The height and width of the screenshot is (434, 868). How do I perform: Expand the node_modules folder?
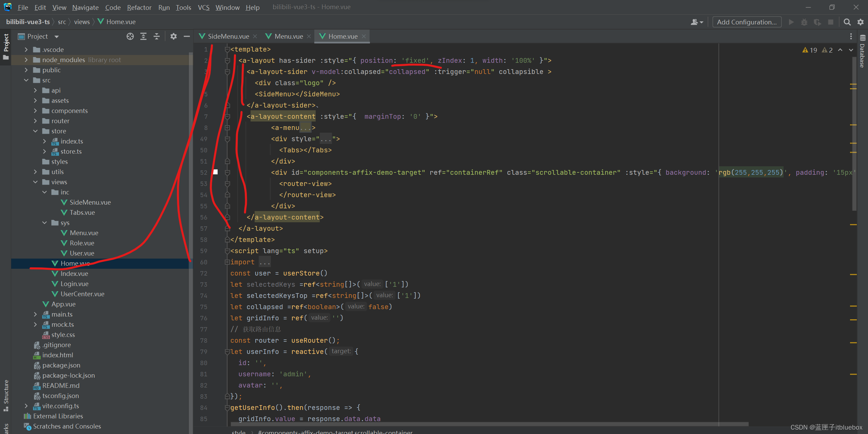26,60
